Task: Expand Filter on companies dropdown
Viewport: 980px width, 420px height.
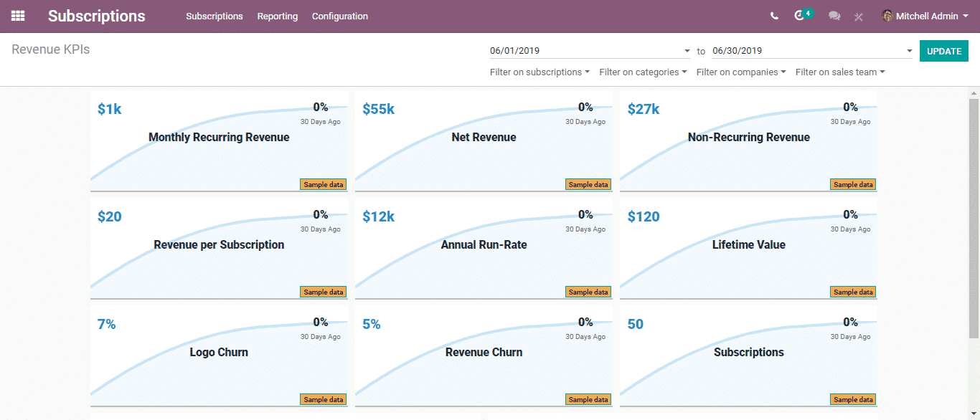Action: tap(740, 72)
